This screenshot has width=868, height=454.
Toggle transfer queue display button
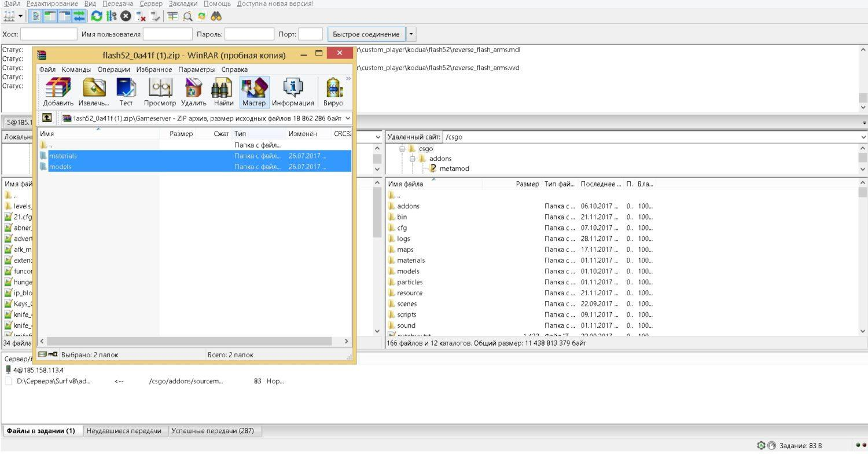tap(79, 16)
